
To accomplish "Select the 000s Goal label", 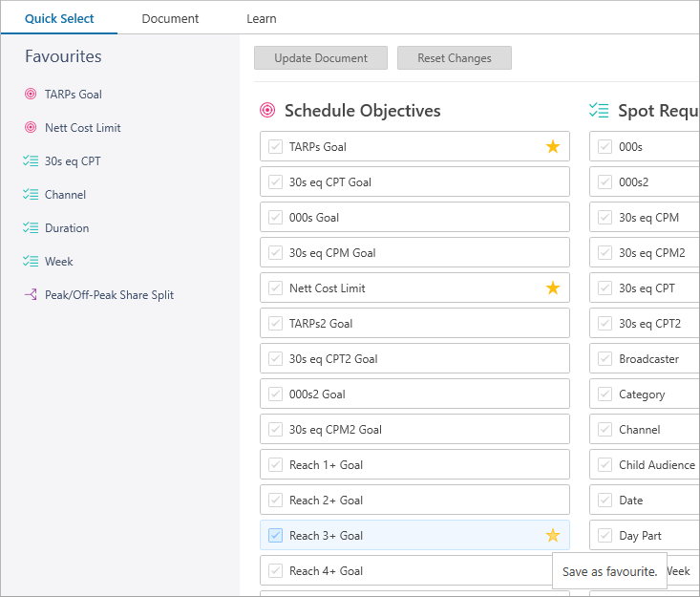I will (314, 218).
